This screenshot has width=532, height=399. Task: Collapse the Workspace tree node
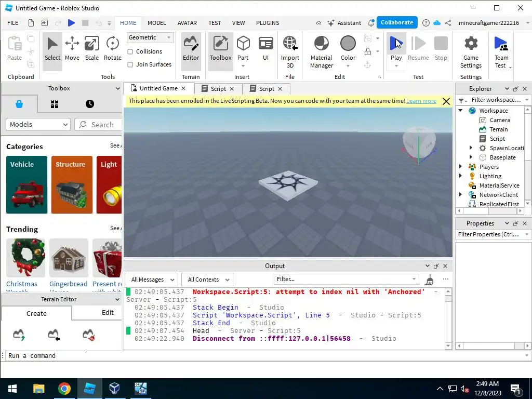coord(460,110)
